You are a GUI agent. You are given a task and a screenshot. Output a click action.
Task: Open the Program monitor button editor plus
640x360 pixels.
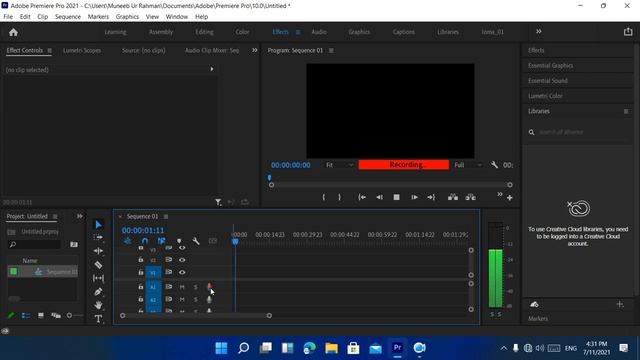click(509, 198)
